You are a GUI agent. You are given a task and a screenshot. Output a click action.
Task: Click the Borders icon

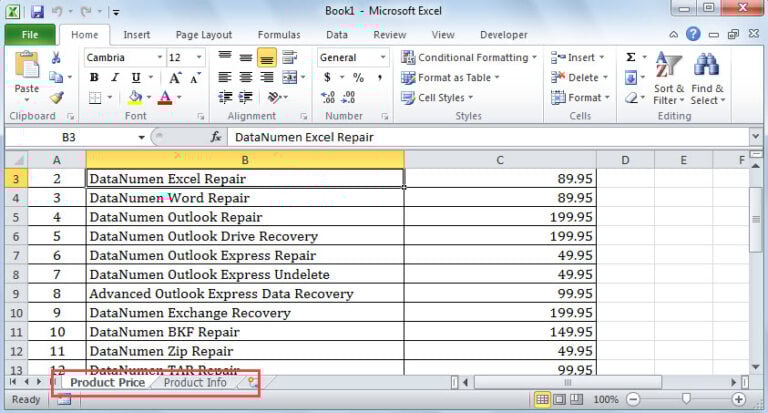click(95, 97)
